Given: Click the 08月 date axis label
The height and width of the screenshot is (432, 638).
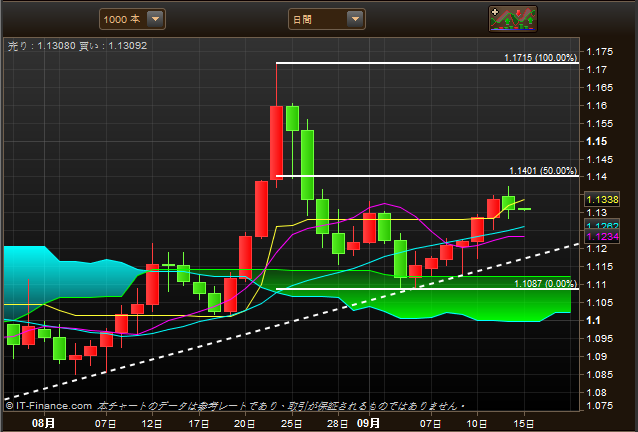Looking at the screenshot, I should point(43,423).
